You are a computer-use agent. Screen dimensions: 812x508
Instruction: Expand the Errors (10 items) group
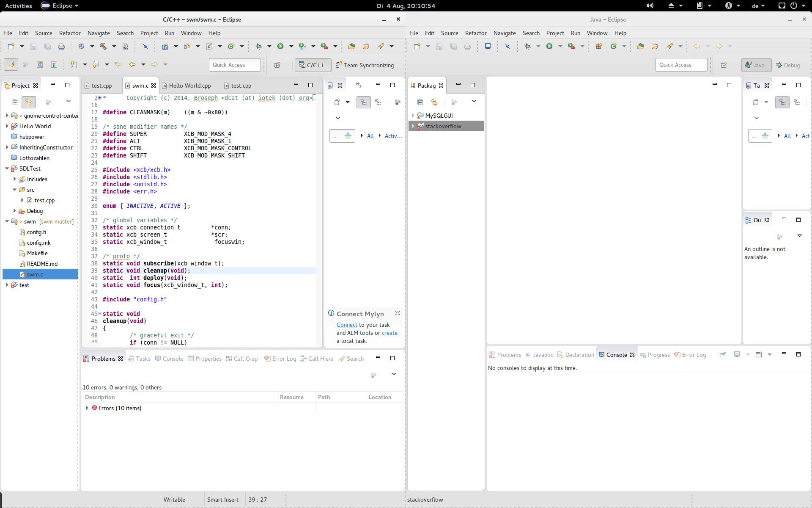point(87,408)
